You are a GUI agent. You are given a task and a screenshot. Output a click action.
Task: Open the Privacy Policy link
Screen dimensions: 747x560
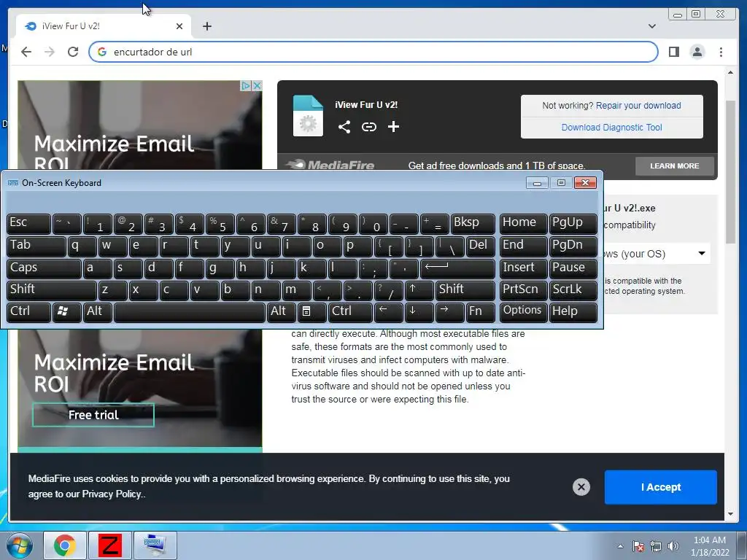pyautogui.click(x=111, y=494)
